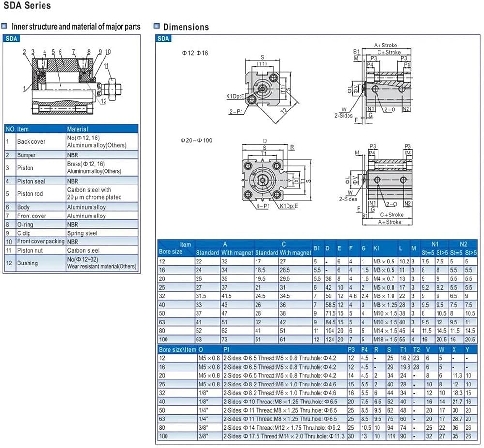Image resolution: width=484 pixels, height=448 pixels.
Task: Click the M14×1.5 cell
Action: point(385,331)
